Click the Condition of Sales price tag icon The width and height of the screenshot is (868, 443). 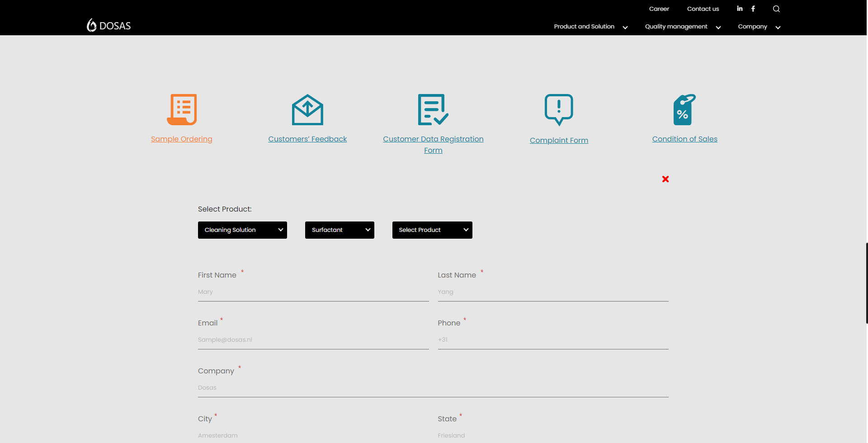684,109
